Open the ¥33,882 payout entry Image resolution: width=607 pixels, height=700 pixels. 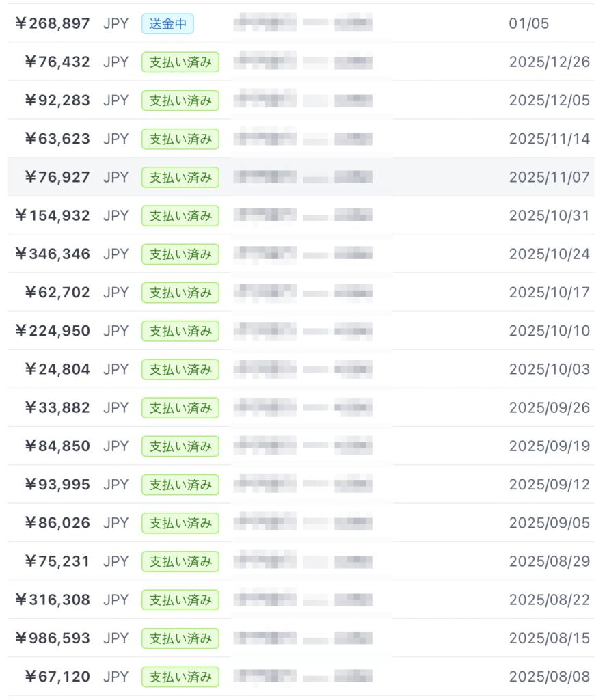(x=57, y=407)
